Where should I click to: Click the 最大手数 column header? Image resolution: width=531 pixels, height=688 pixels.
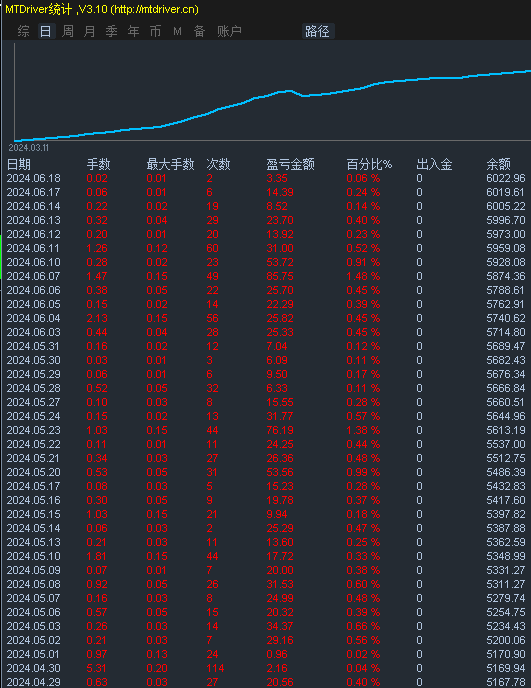click(170, 165)
